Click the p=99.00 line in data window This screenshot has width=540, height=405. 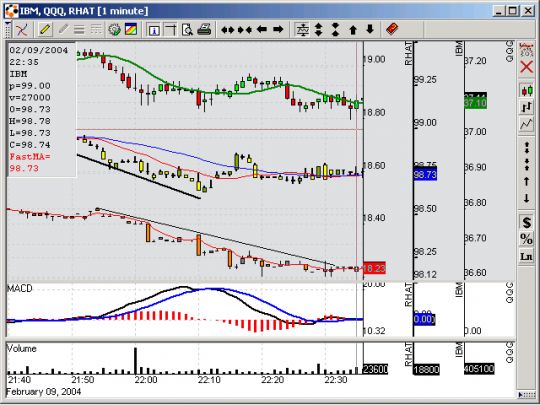30,86
